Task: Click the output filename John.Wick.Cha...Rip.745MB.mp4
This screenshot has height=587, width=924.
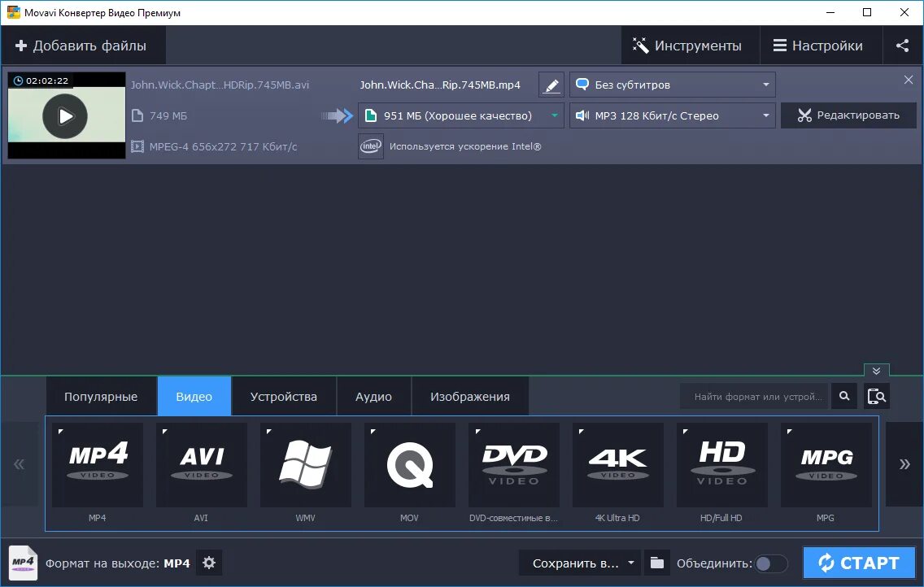Action: (x=440, y=85)
